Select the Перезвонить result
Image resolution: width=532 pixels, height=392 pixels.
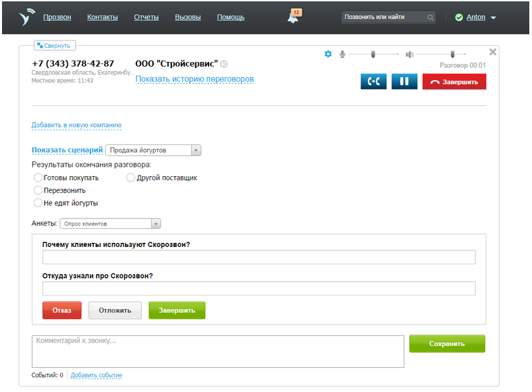(x=38, y=190)
